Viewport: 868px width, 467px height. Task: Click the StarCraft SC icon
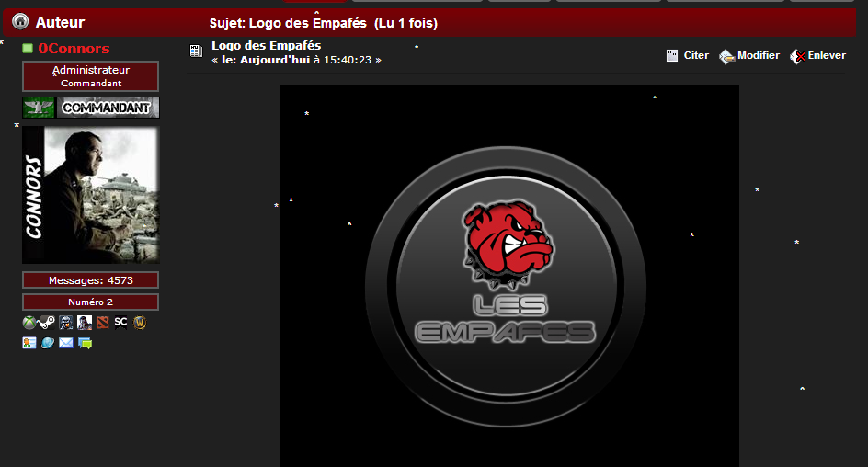click(x=120, y=323)
